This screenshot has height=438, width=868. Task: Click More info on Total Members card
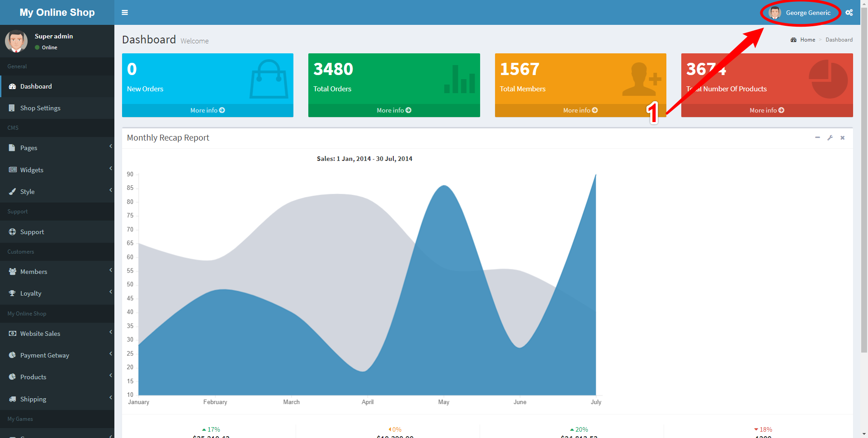pyautogui.click(x=580, y=110)
